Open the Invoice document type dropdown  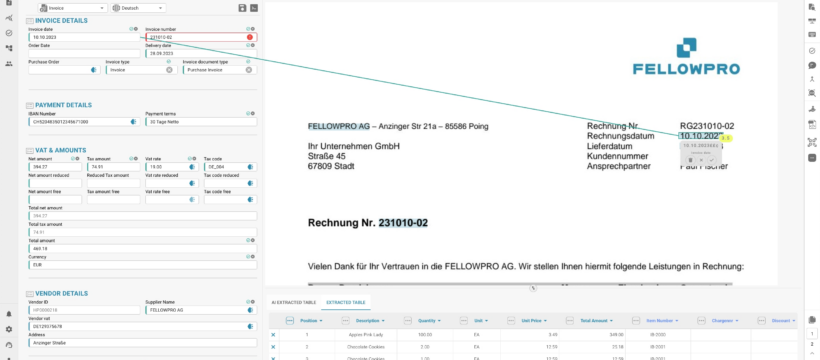tap(219, 70)
